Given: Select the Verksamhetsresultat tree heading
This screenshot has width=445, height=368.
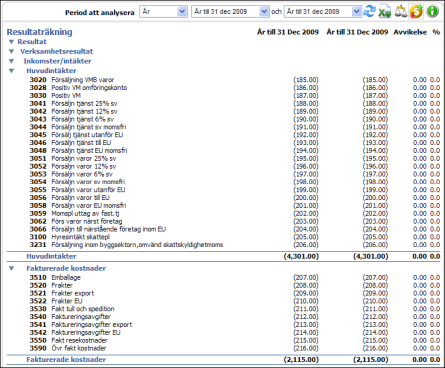Looking at the screenshot, I should coord(57,51).
